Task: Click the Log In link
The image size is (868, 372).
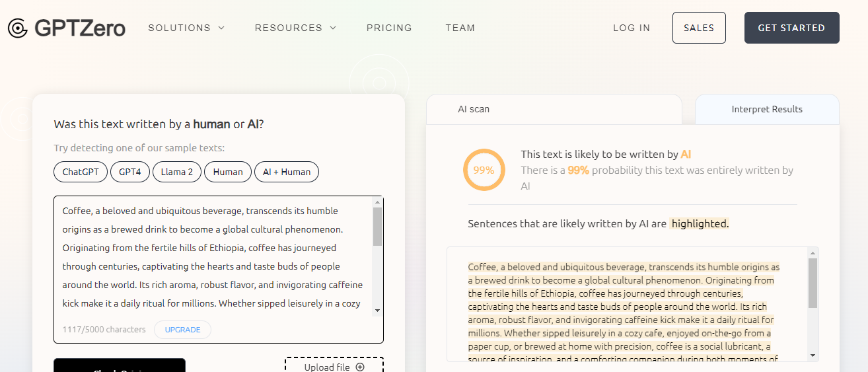Action: (x=632, y=28)
